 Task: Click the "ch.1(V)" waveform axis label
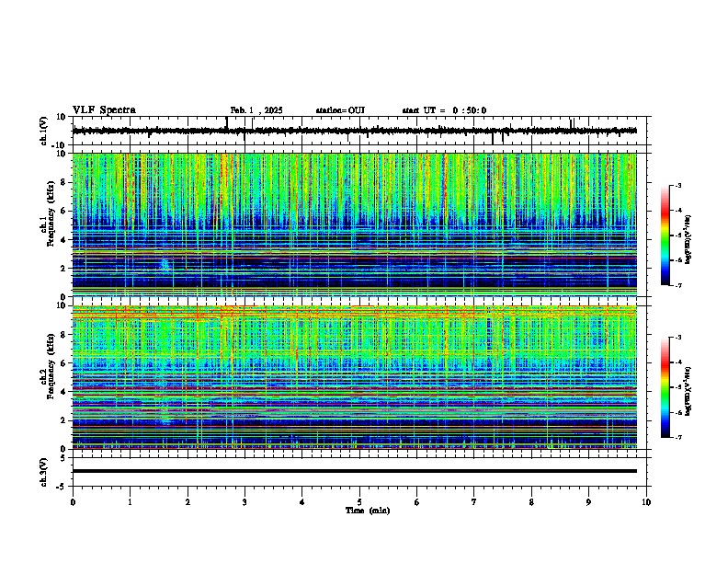point(44,131)
